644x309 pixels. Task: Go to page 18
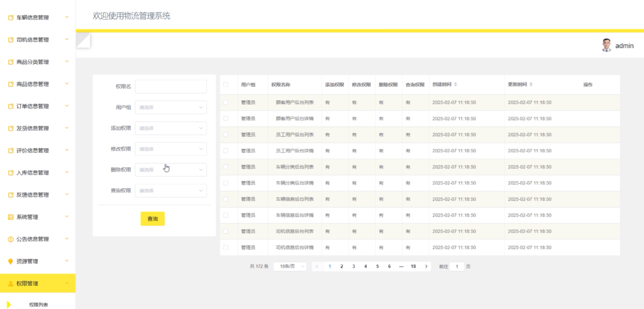[x=413, y=266]
